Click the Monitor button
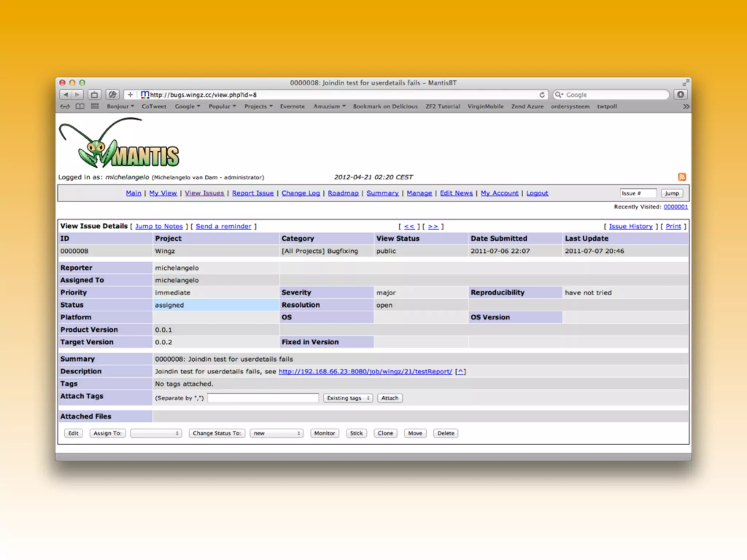Image resolution: width=747 pixels, height=560 pixels. [324, 433]
